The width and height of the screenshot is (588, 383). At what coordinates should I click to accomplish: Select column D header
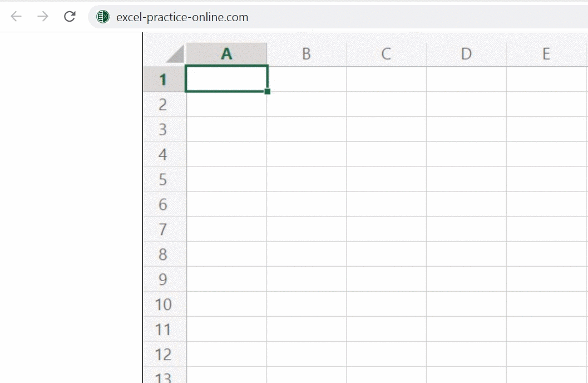(466, 54)
